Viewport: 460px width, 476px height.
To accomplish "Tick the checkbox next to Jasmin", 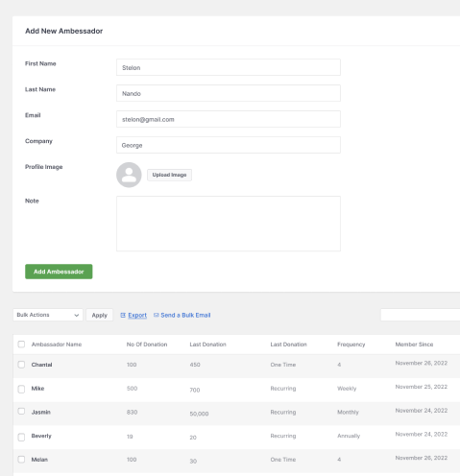I will [21, 411].
